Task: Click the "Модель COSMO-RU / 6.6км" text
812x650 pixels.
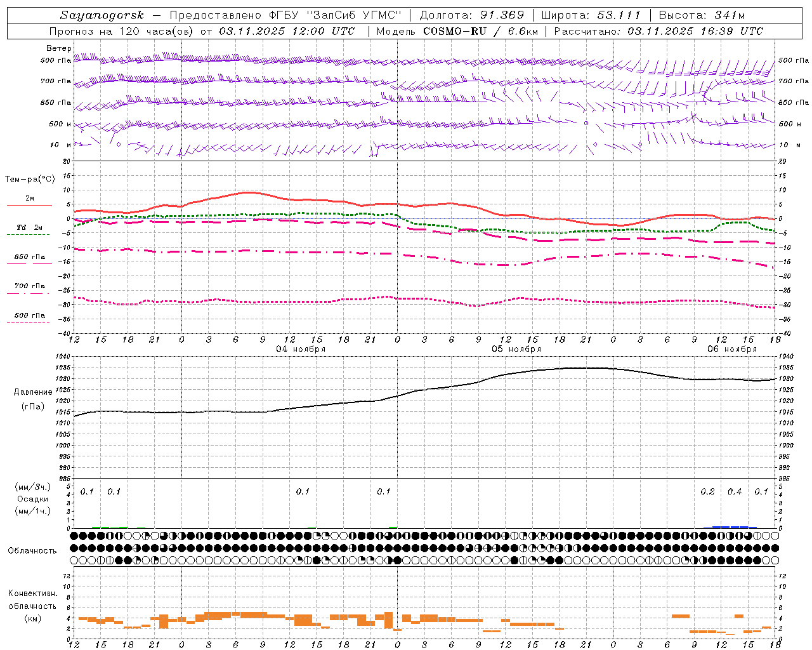Action: click(x=457, y=31)
